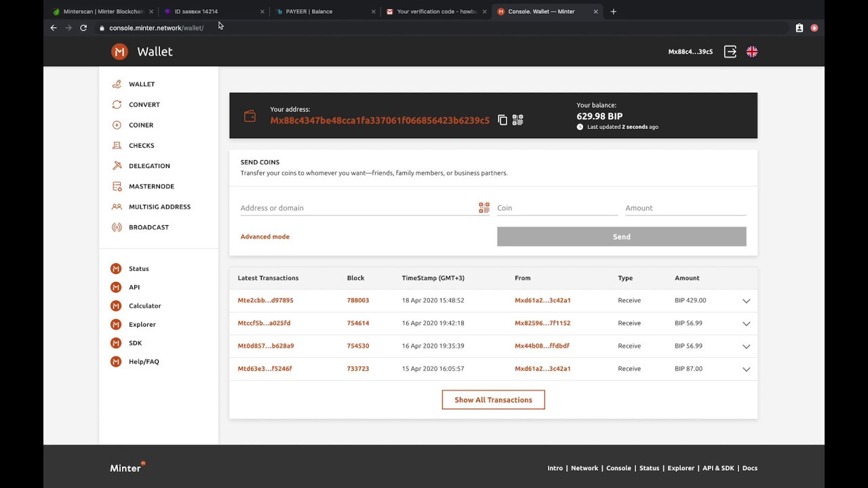Open footer Explorer link
Viewport: 868px width, 488px height.
(x=681, y=468)
